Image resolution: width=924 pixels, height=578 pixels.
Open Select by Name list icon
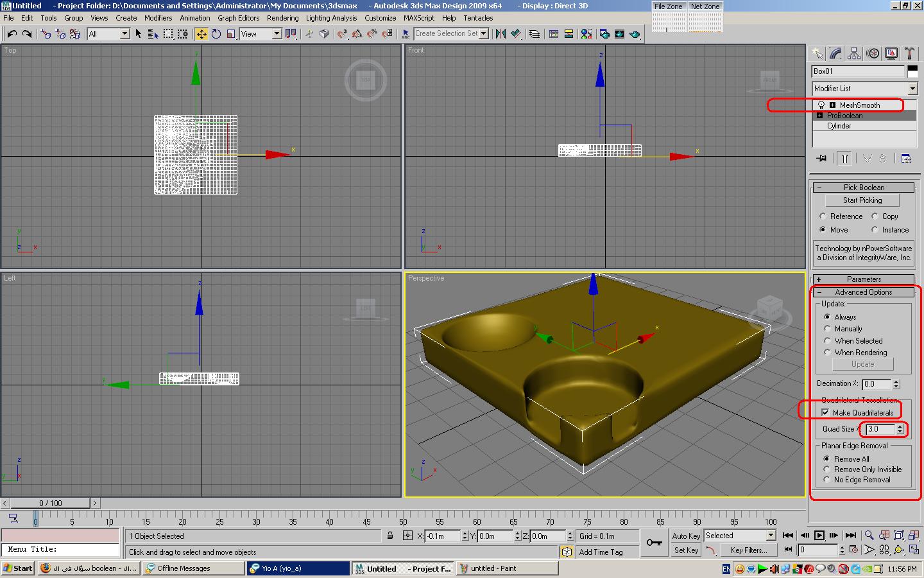tap(153, 33)
